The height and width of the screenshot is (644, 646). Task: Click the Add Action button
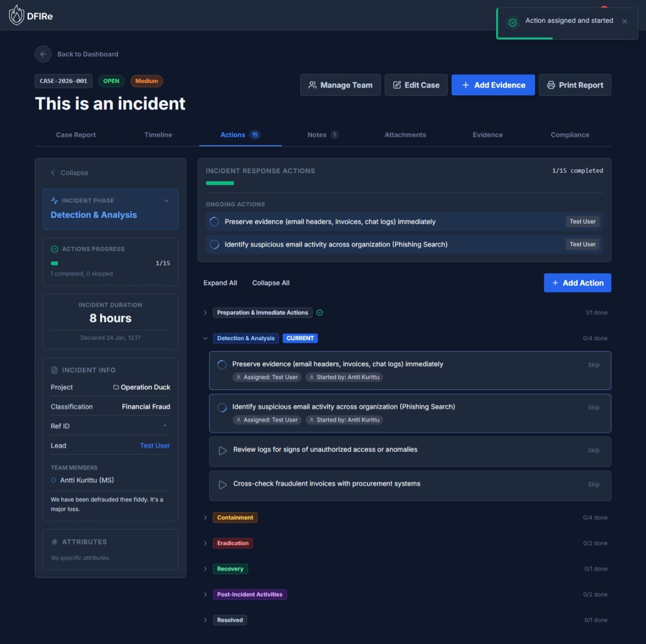[x=577, y=283]
